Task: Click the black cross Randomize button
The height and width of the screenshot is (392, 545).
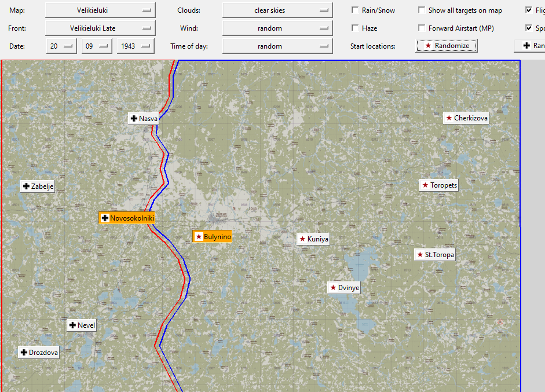Action: point(530,46)
